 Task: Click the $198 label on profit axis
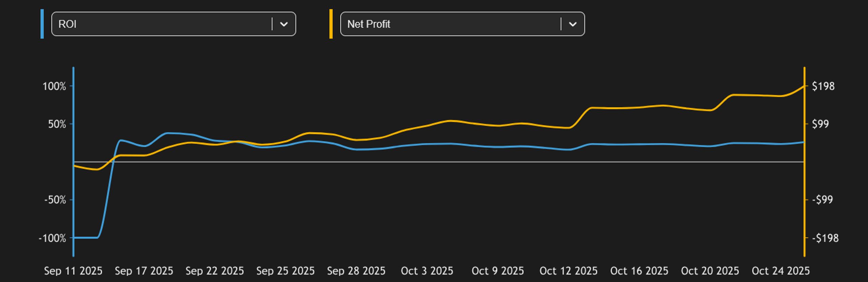point(823,86)
